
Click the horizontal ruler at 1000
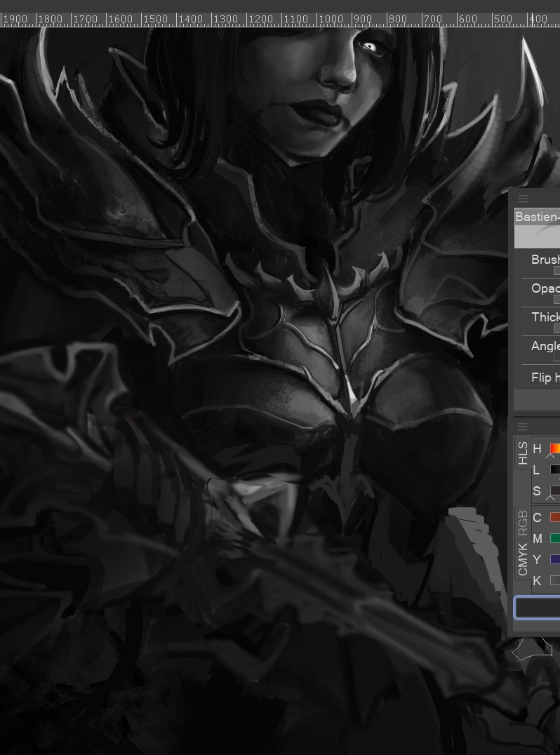331,19
